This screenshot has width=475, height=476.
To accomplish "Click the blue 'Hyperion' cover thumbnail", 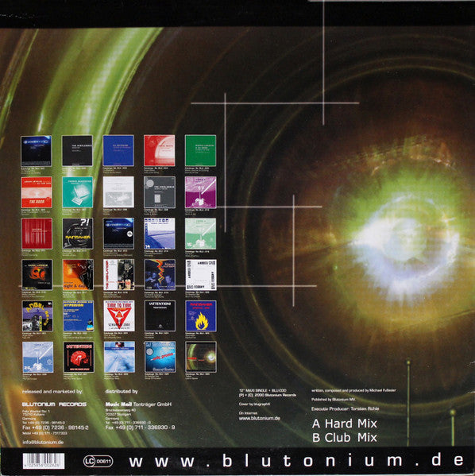I will pos(79,316).
